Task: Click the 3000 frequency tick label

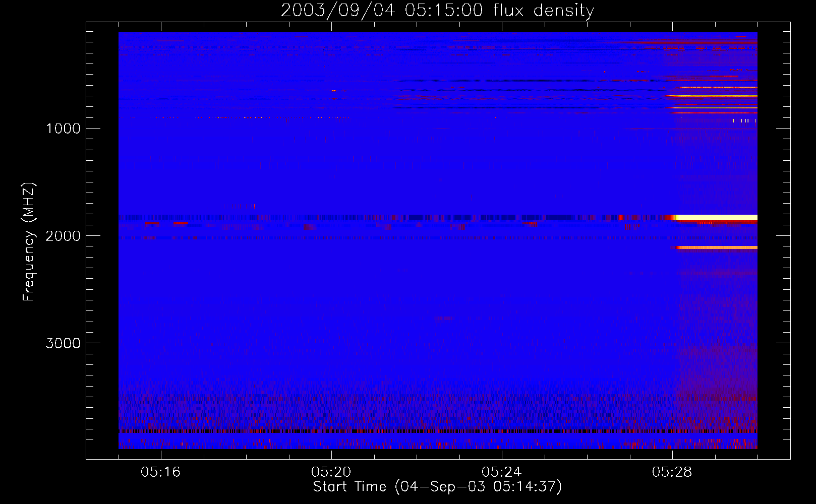Action: (63, 343)
